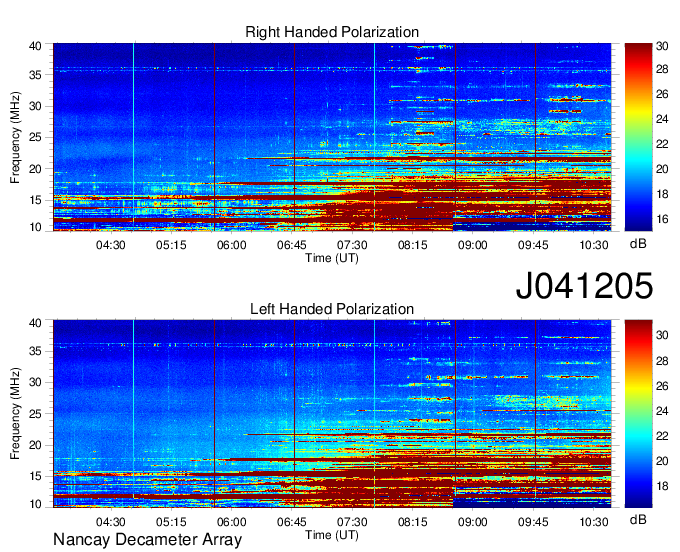This screenshot has width=680, height=552.
Task: Click the "Frequency (MHz)" axis label of Left Handed plot
Action: (x=15, y=414)
